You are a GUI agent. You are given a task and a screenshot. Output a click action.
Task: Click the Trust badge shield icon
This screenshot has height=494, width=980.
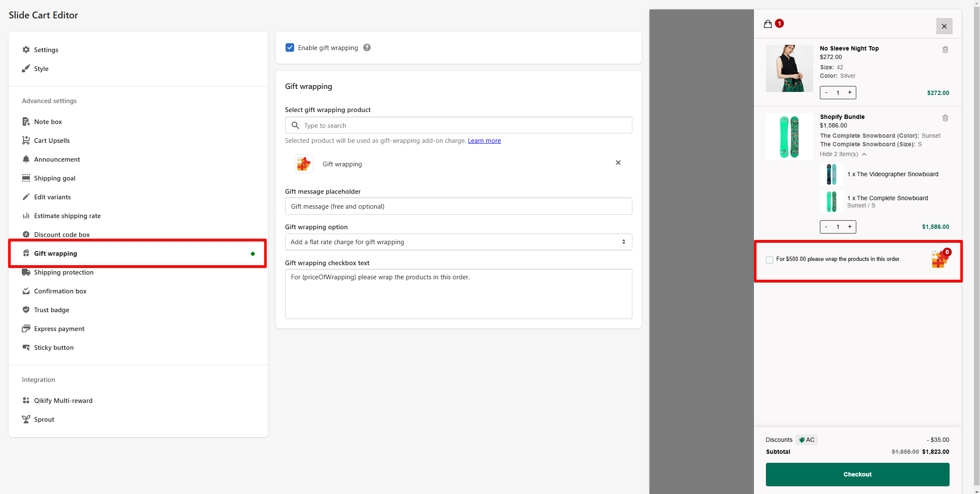point(26,310)
